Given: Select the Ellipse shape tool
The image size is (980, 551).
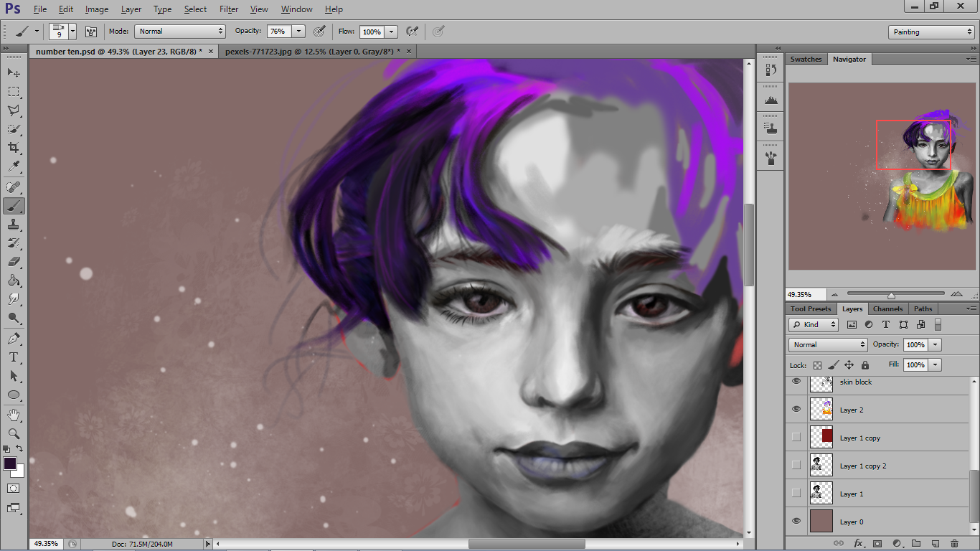Looking at the screenshot, I should point(14,395).
